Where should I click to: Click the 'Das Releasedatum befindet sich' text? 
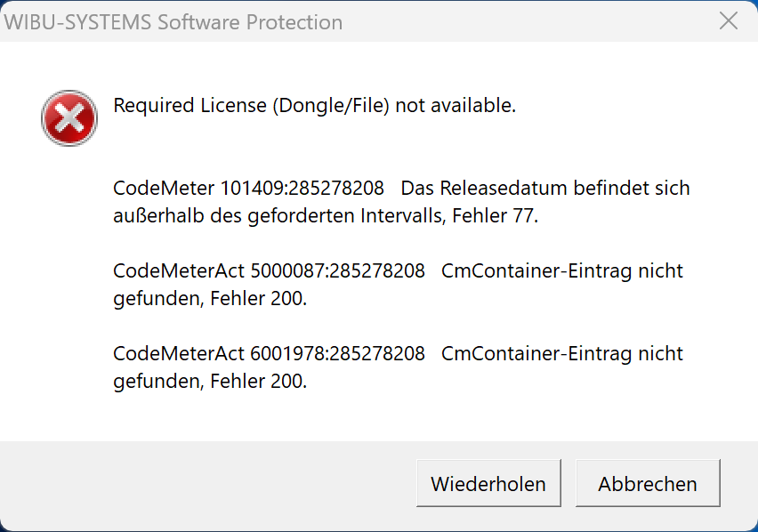point(544,189)
